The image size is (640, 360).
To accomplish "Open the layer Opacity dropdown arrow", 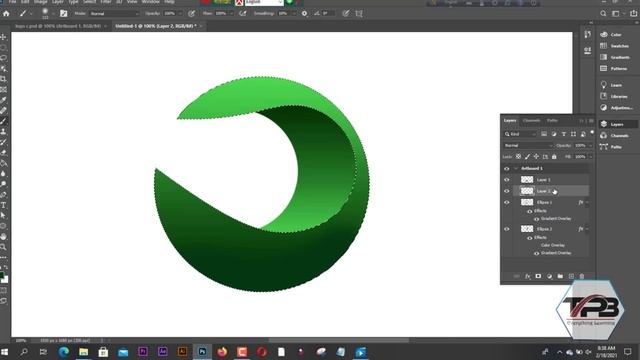I will point(591,145).
